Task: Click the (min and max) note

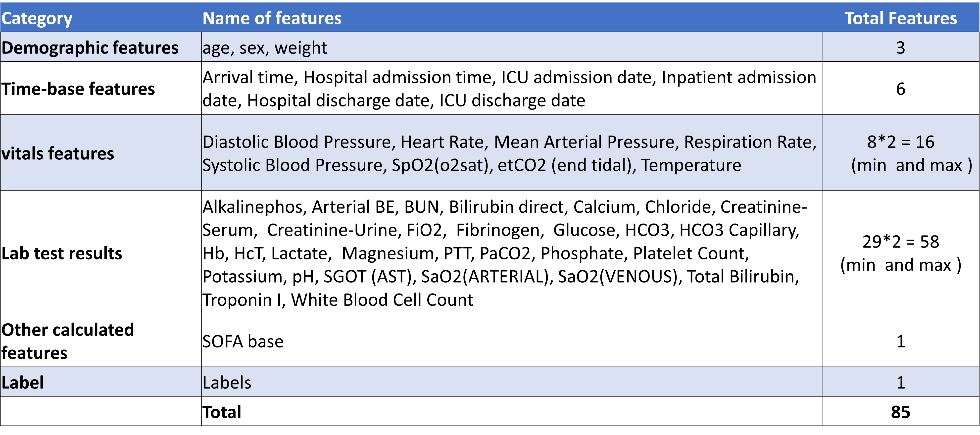Action: [x=911, y=165]
